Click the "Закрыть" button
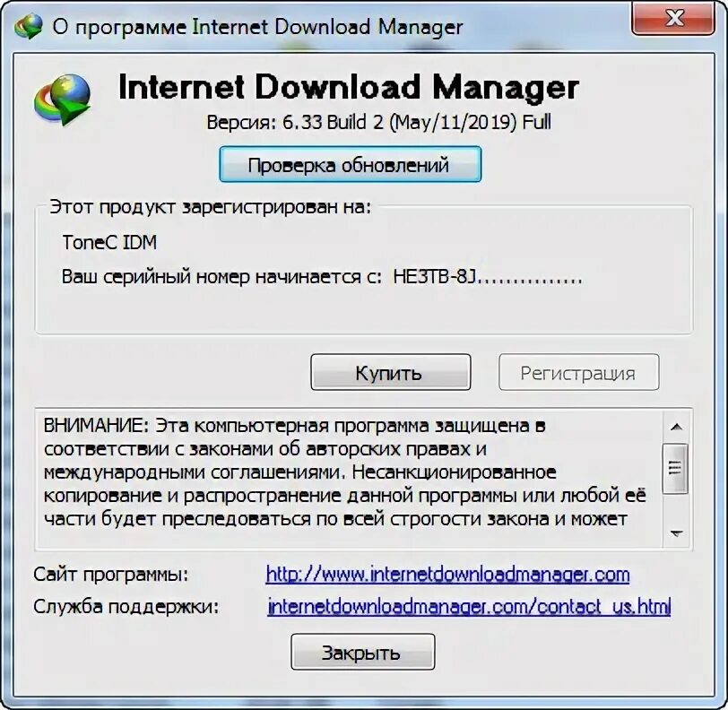728x710 pixels. (362, 652)
